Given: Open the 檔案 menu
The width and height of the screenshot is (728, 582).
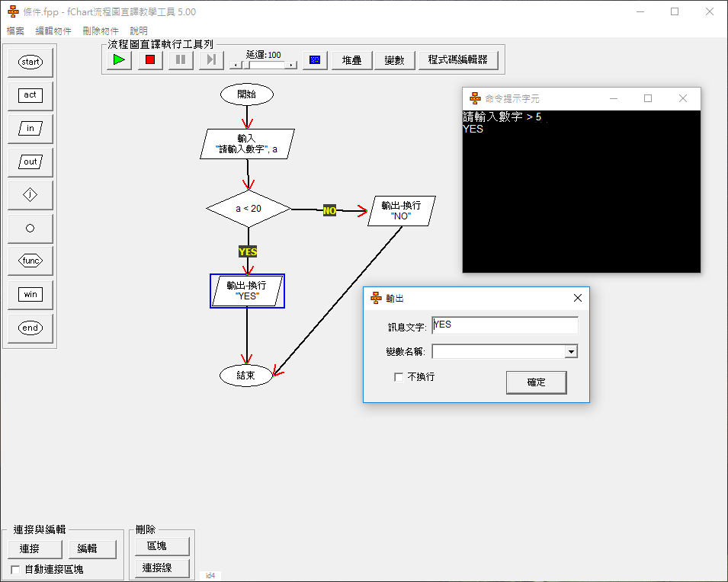Looking at the screenshot, I should [15, 31].
